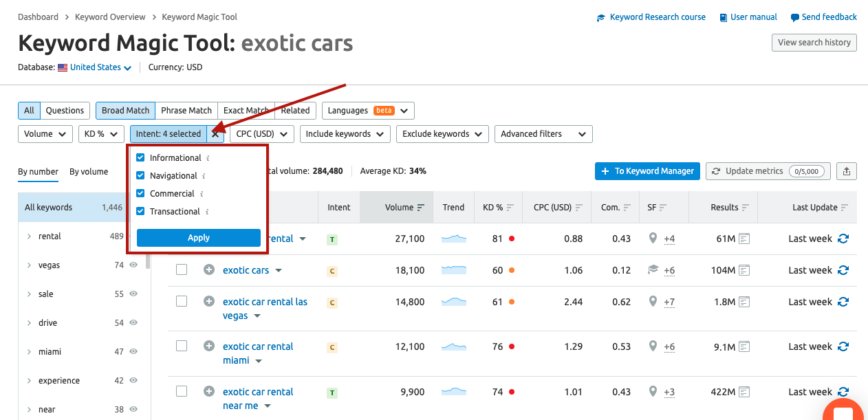Clear the Intent filter with X
Image resolution: width=868 pixels, height=420 pixels.
coord(215,134)
